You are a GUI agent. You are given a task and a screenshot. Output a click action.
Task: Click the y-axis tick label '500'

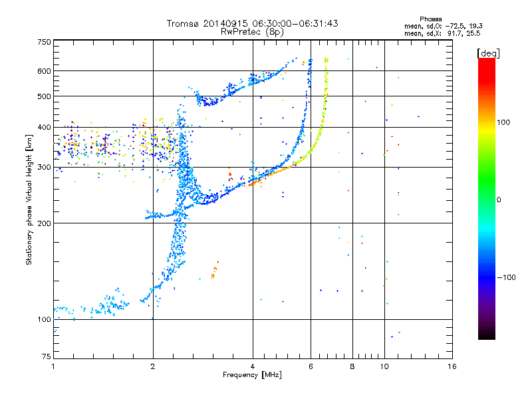tap(44, 96)
